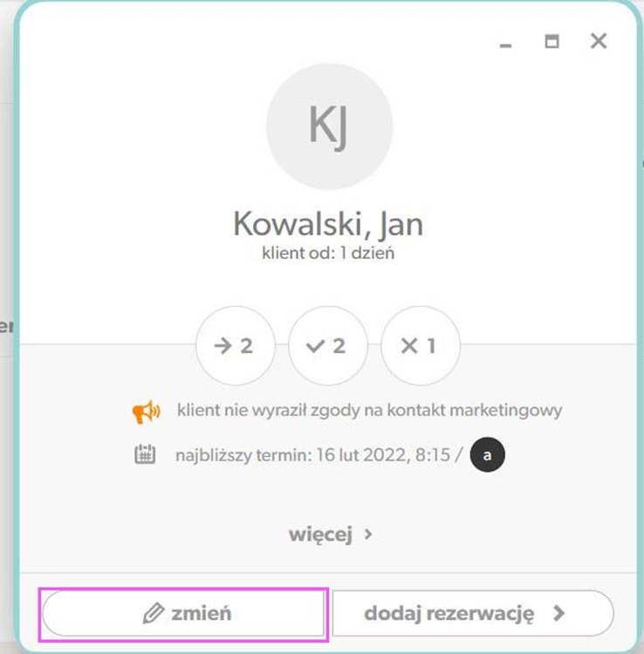Click the black 'a' employee badge
This screenshot has width=644, height=654.
tap(487, 454)
